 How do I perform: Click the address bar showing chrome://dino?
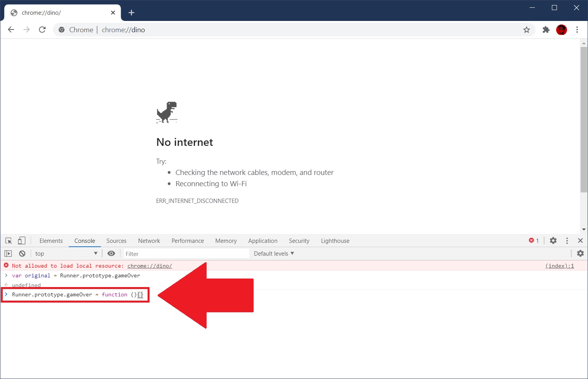click(294, 30)
